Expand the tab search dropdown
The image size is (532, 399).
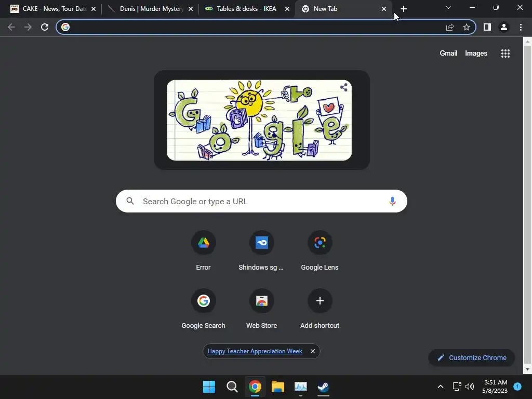448,7
